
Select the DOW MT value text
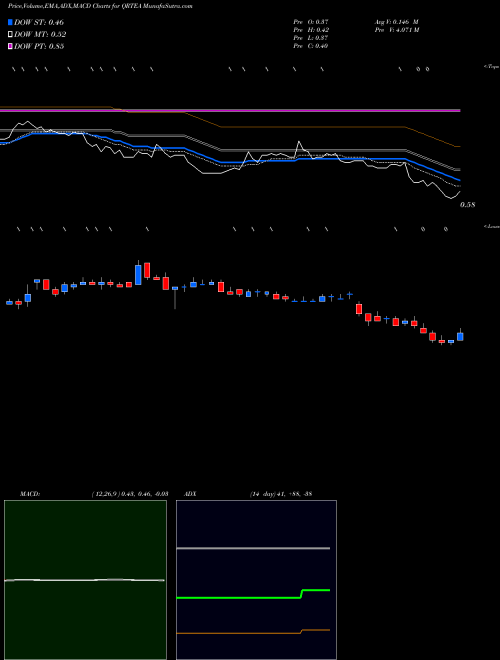click(58, 35)
